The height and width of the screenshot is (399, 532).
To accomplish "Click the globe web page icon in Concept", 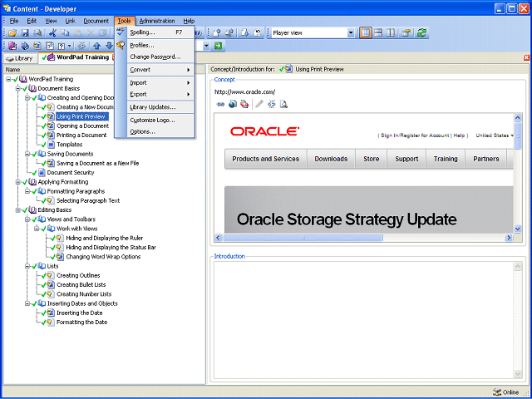I will tap(233, 104).
